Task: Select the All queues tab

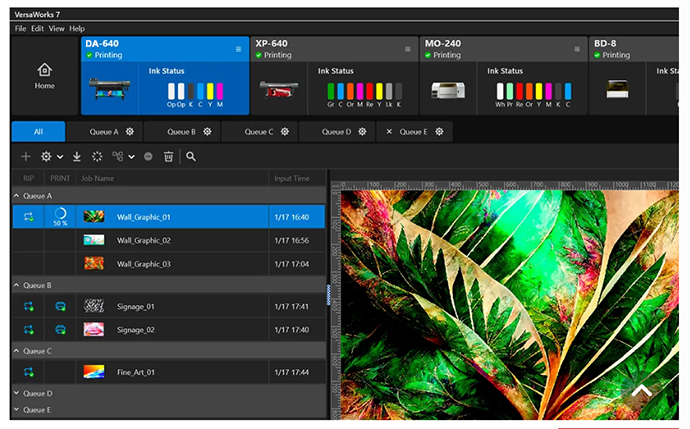Action: coord(38,132)
